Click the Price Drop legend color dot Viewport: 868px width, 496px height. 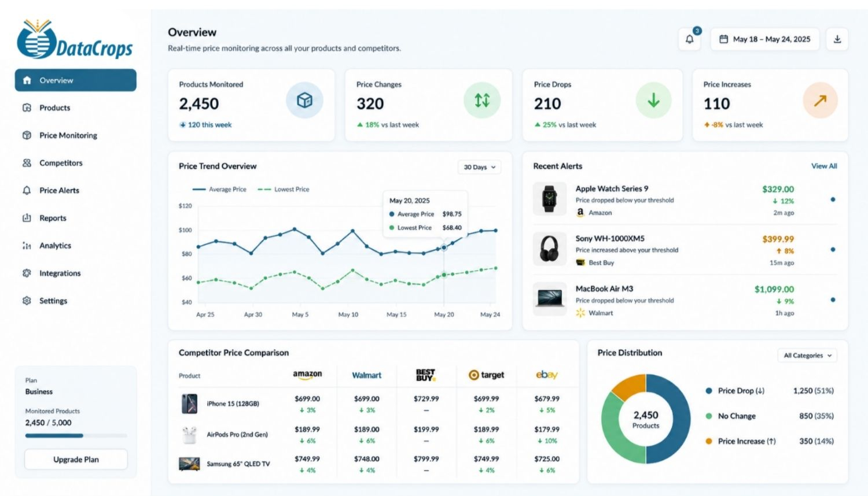point(708,391)
